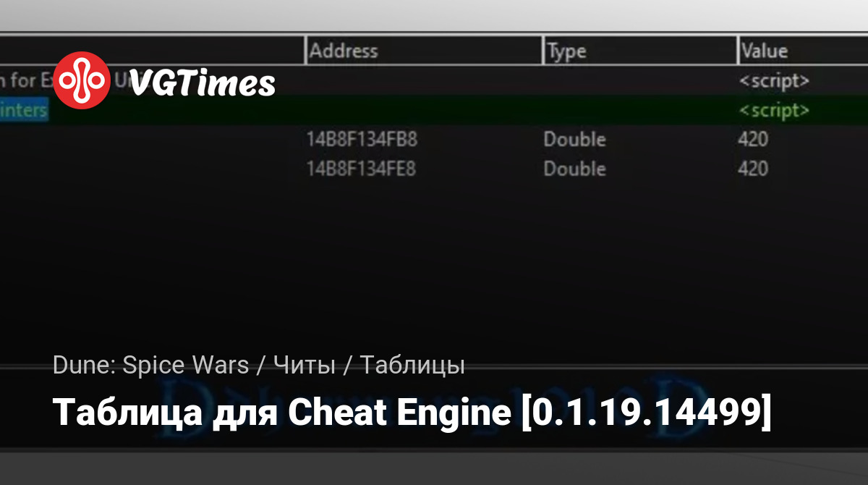Select address 14B8F134FE8 in the table

point(362,169)
